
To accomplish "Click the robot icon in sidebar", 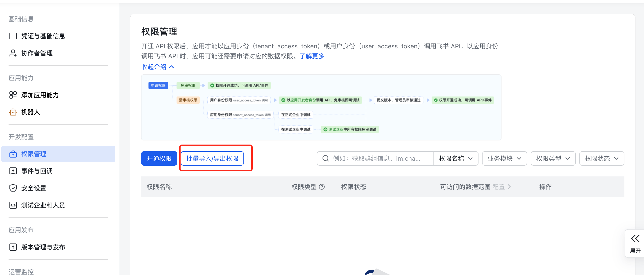I will pyautogui.click(x=13, y=112).
